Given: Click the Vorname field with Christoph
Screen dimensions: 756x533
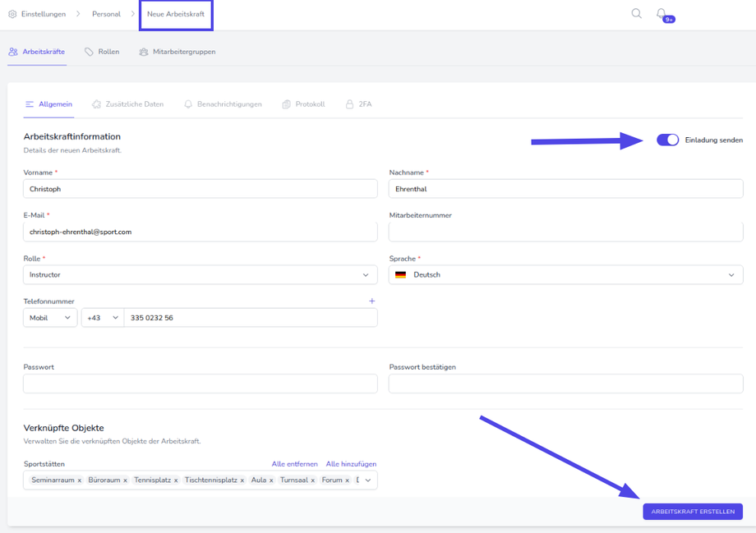Looking at the screenshot, I should (200, 189).
